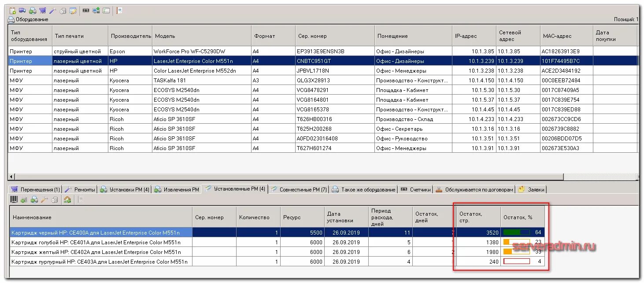Screen dimensions: 644x283
Task: Open the Обслуживается по договорам tab
Action: (x=474, y=190)
